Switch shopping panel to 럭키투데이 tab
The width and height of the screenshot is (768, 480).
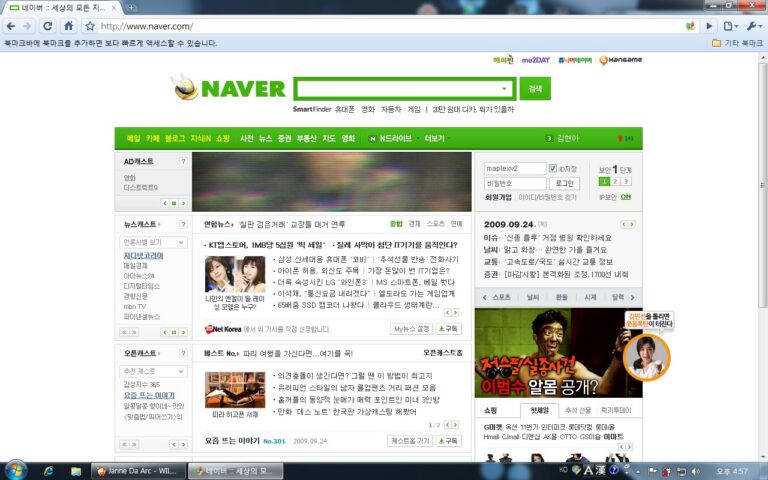[616, 410]
